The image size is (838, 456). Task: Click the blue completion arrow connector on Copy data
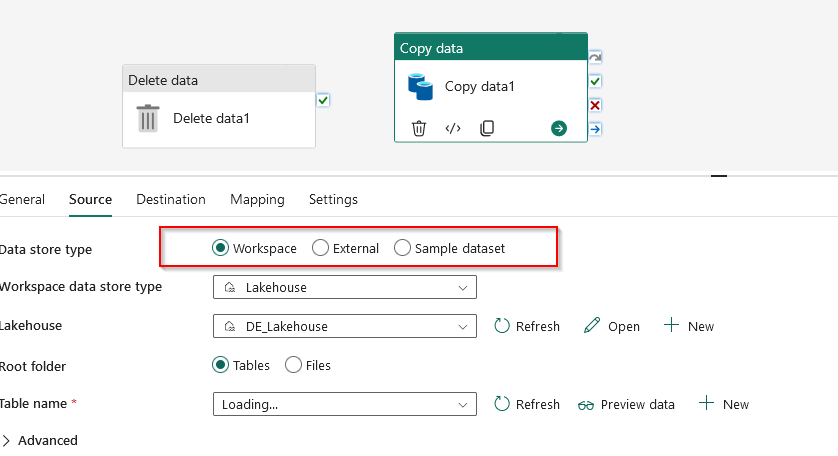(x=595, y=129)
